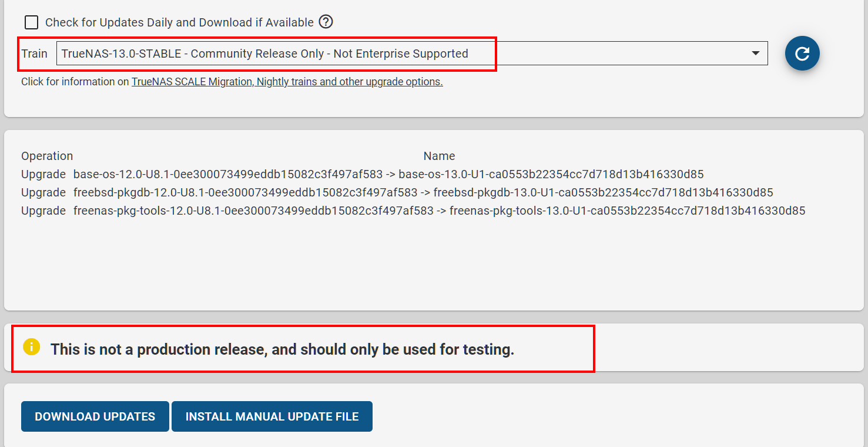The width and height of the screenshot is (868, 447).
Task: Click INSTALL MANUAL UPDATE FILE button
Action: pos(272,416)
